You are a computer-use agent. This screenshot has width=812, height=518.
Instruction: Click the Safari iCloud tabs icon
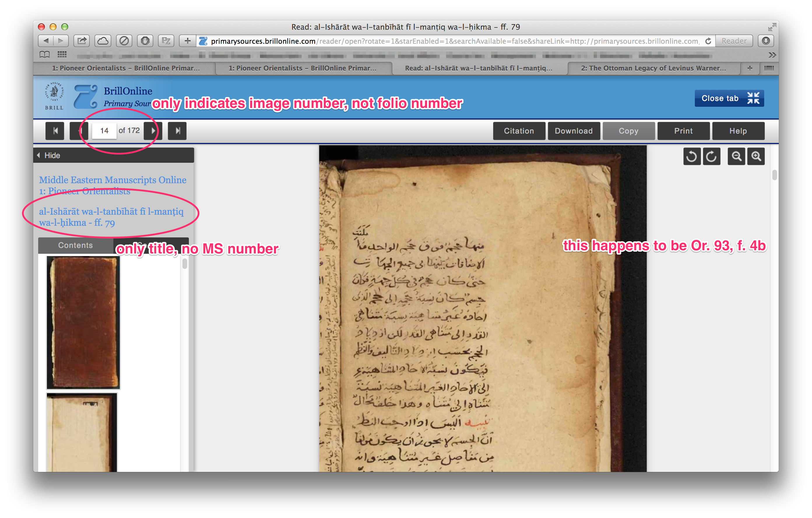pos(103,41)
